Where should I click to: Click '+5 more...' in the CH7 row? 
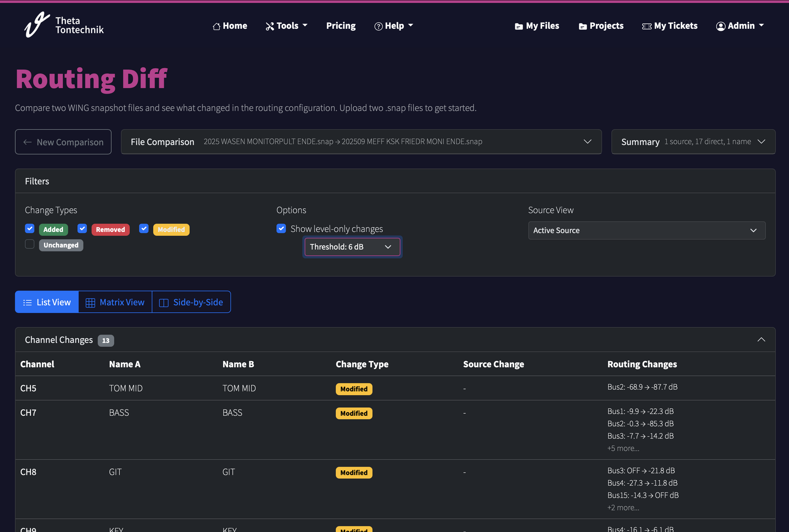point(623,448)
